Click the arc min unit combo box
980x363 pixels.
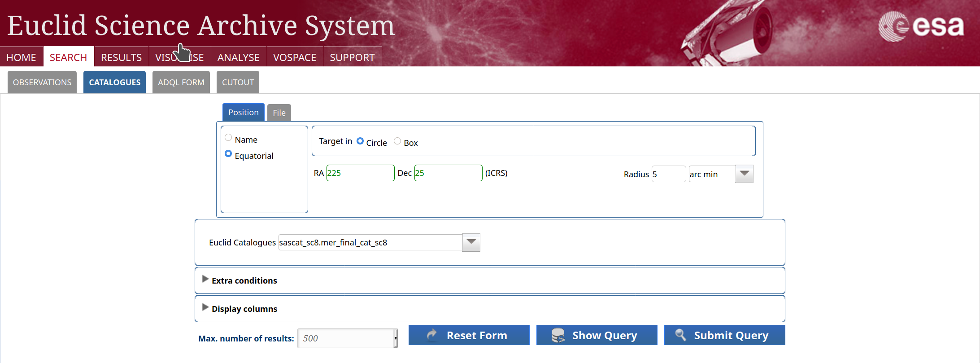tap(712, 174)
